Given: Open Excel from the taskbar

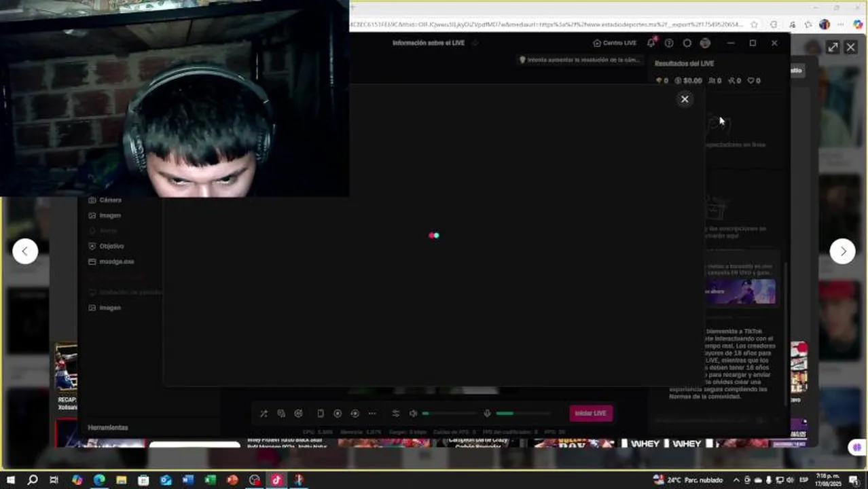Looking at the screenshot, I should pyautogui.click(x=210, y=480).
